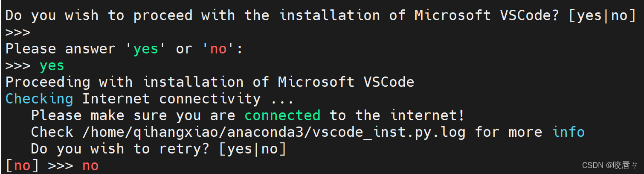Click the empty '>>>' prompt on the second line
Viewport: 644px width, 174px height.
coord(18,32)
